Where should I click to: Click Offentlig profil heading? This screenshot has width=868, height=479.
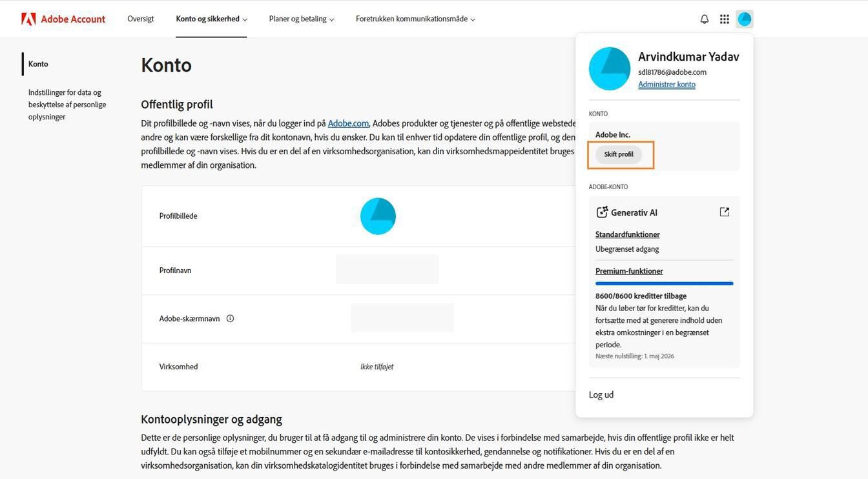coord(177,105)
